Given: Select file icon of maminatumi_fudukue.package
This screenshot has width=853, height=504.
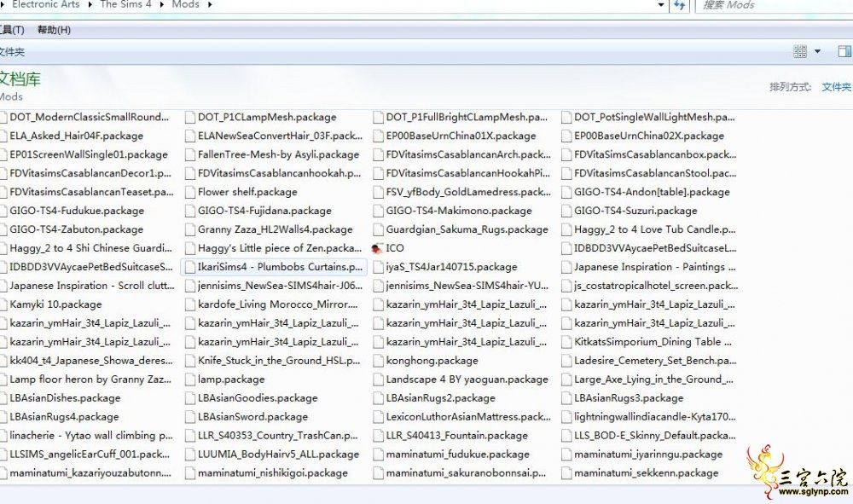Looking at the screenshot, I should coord(378,455).
